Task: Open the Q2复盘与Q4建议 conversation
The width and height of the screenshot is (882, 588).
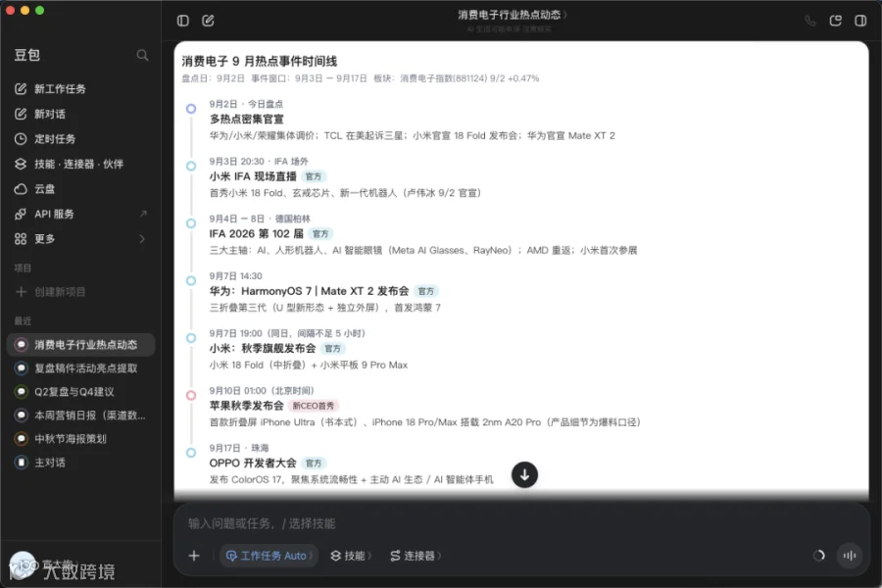Action: (x=81, y=392)
